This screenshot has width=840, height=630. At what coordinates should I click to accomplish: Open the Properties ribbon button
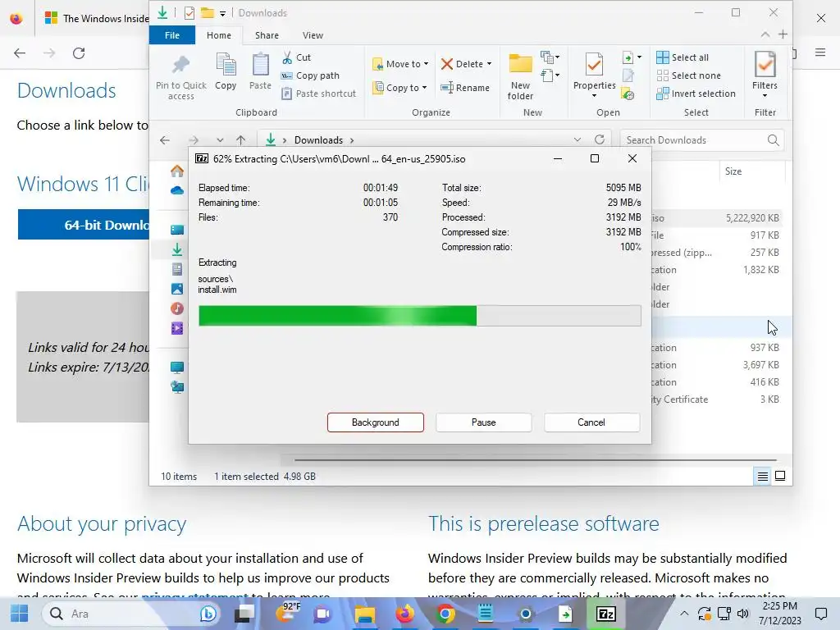pyautogui.click(x=594, y=75)
